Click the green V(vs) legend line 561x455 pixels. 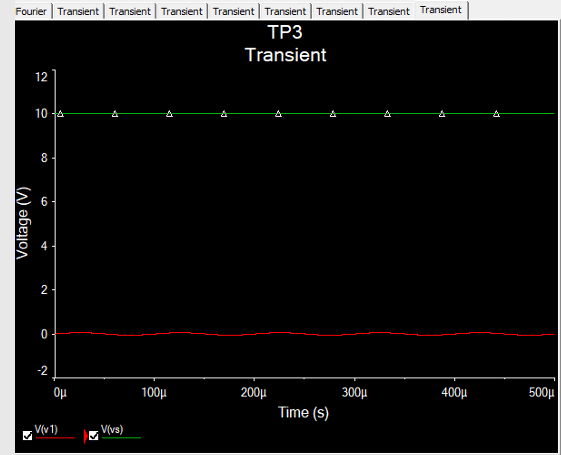(x=121, y=437)
